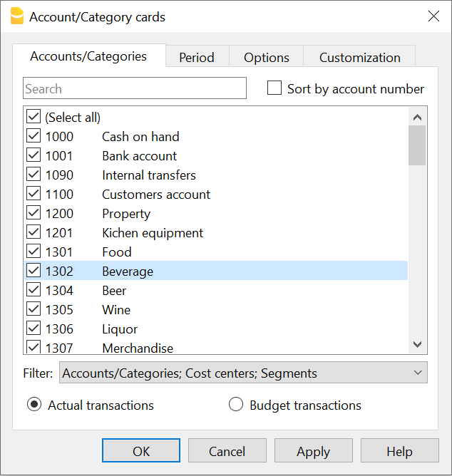
Task: Untick the 1000 Cash on hand checkbox
Action: coord(34,136)
